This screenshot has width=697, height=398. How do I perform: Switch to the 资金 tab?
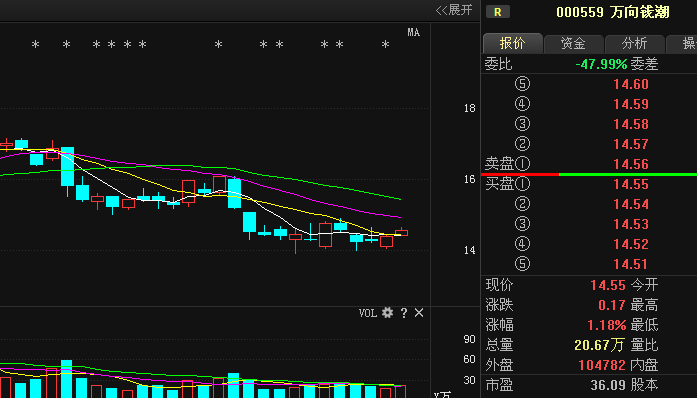tap(573, 44)
